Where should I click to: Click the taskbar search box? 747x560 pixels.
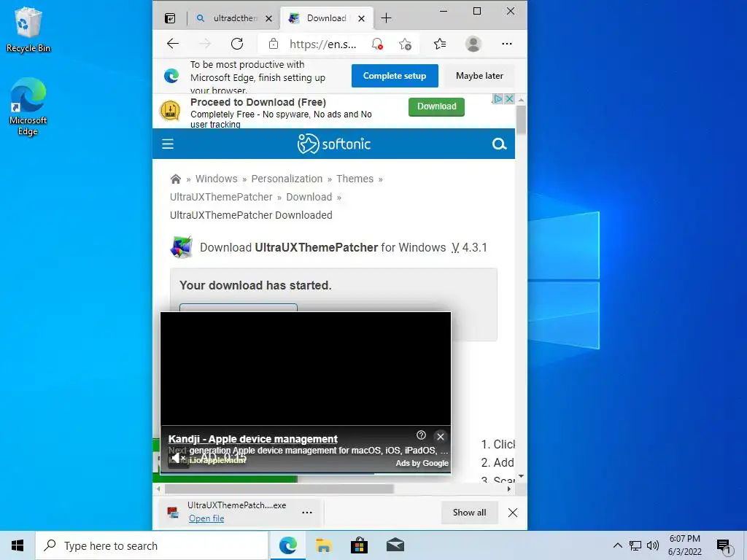pyautogui.click(x=152, y=545)
